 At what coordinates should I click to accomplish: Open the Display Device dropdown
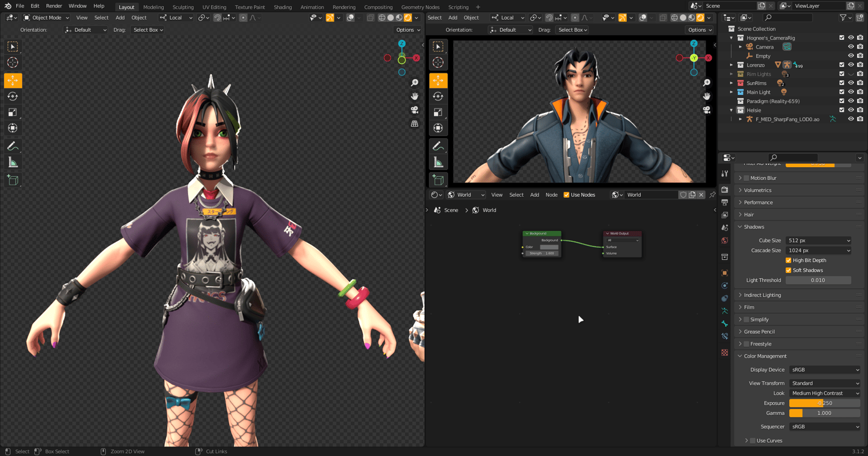[825, 370]
